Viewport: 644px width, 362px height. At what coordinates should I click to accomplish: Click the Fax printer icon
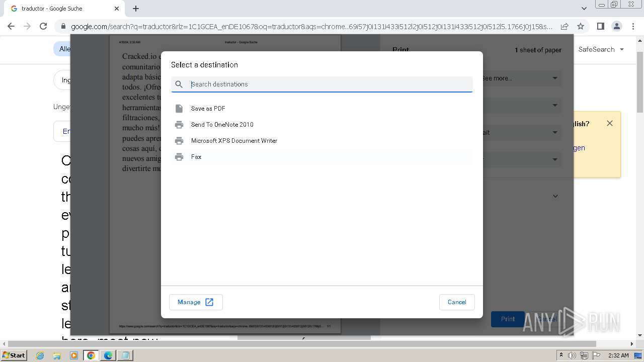coord(179,157)
